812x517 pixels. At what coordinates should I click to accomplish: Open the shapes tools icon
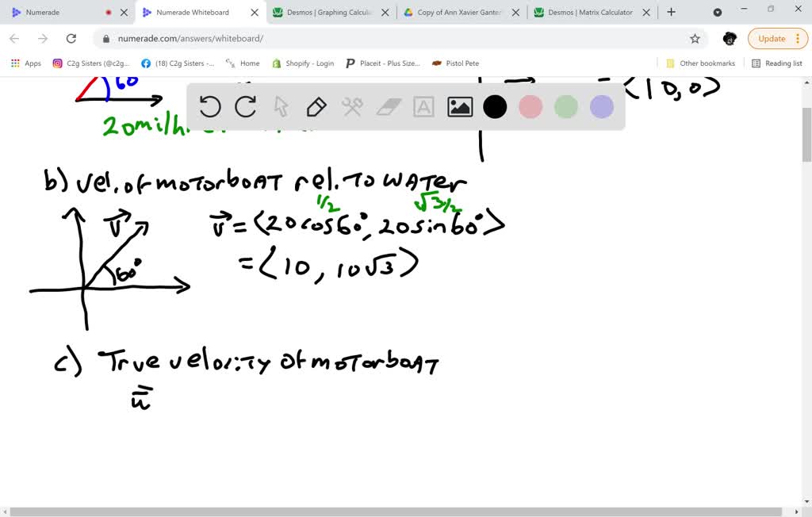[352, 106]
